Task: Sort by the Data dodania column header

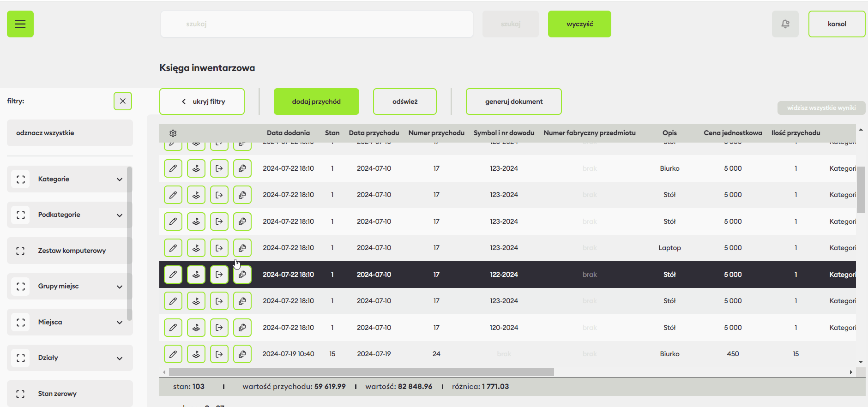Action: pyautogui.click(x=288, y=133)
